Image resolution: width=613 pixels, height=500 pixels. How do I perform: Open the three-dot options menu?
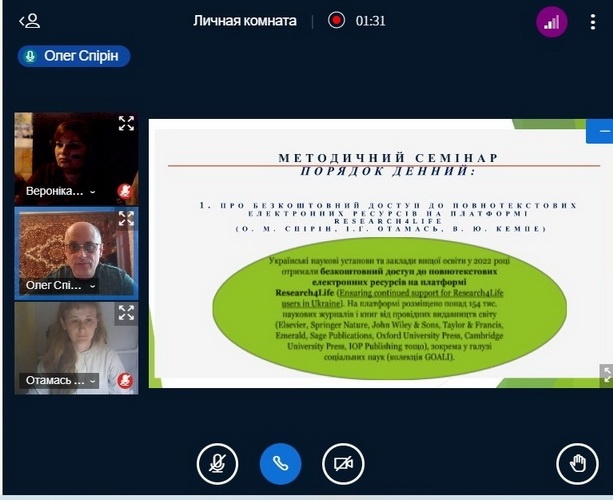point(593,21)
